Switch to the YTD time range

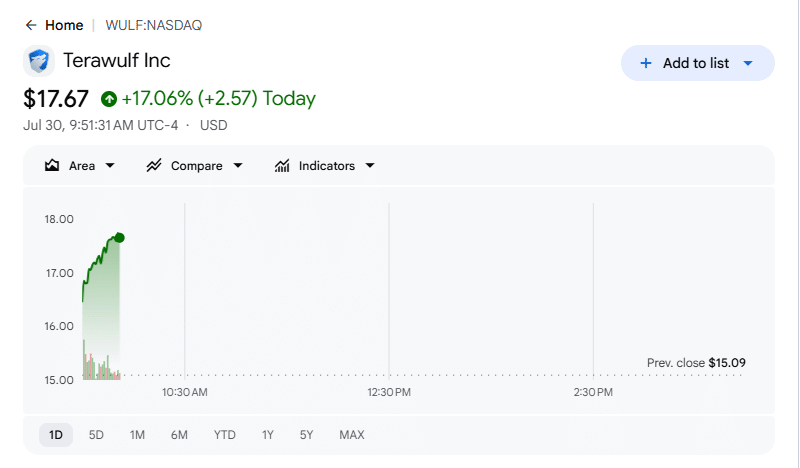(x=224, y=435)
